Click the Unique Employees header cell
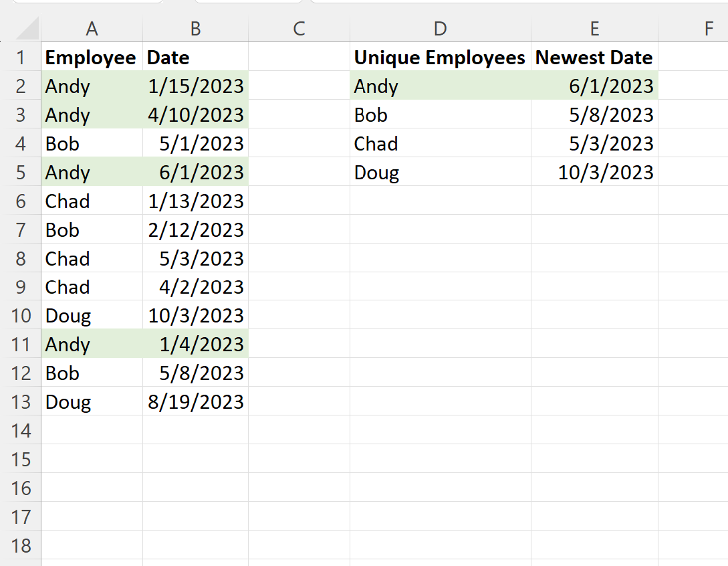This screenshot has height=566, width=728. click(440, 57)
